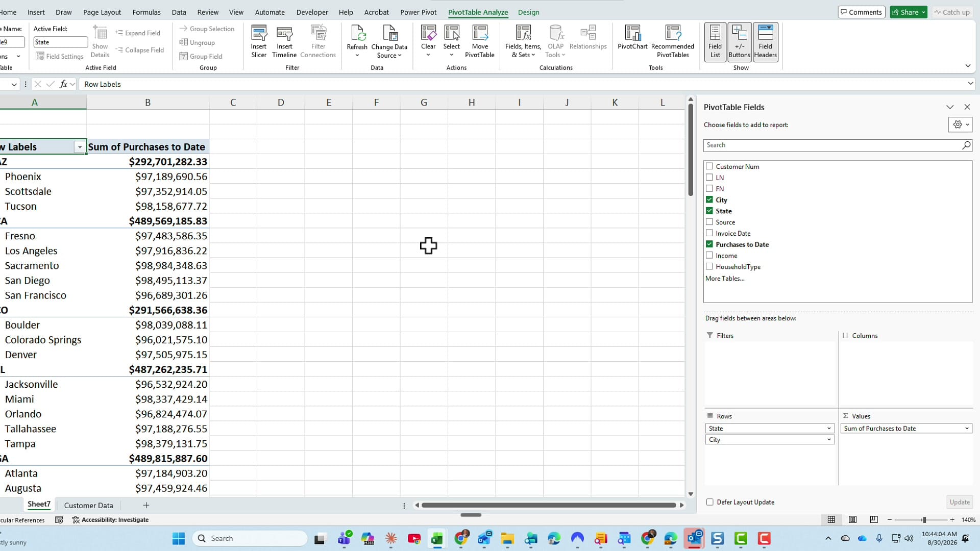
Task: Uncheck the City field
Action: [x=709, y=200]
